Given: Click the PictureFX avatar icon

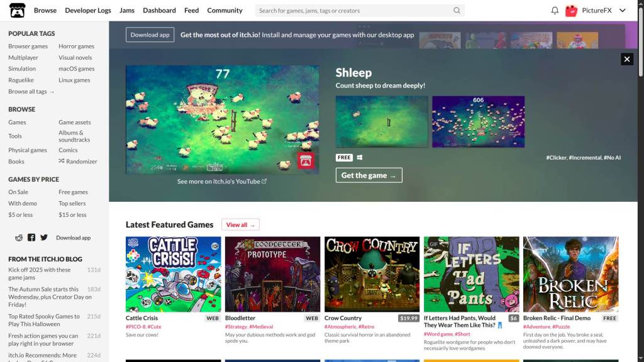Looking at the screenshot, I should pyautogui.click(x=571, y=11).
